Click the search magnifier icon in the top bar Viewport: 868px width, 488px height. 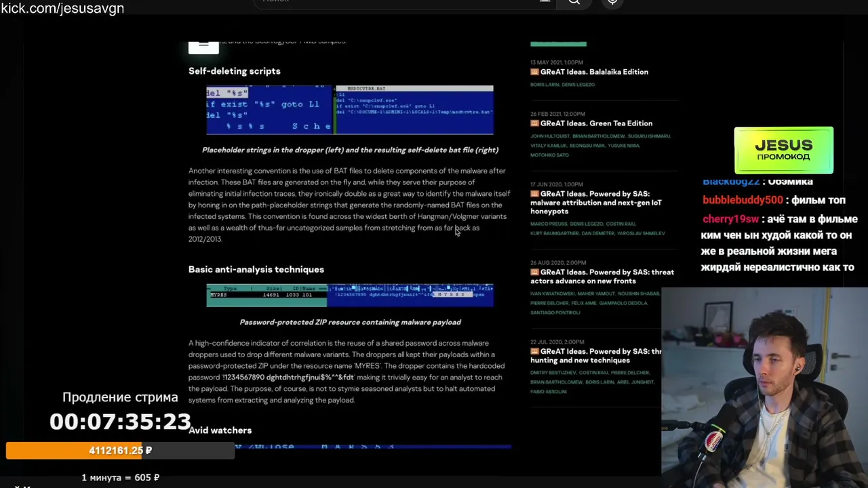tap(574, 2)
